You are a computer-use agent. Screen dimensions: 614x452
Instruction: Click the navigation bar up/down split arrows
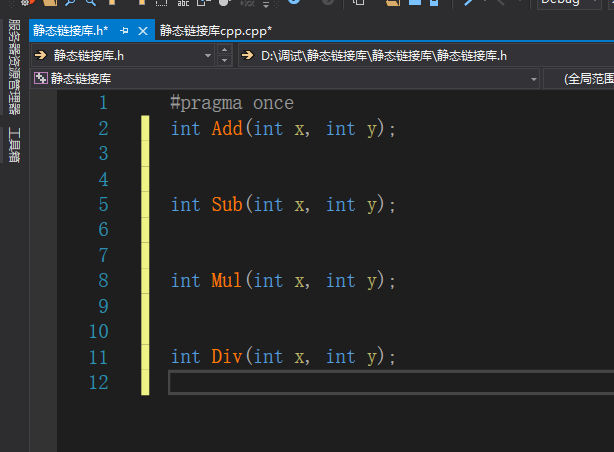coord(224,55)
